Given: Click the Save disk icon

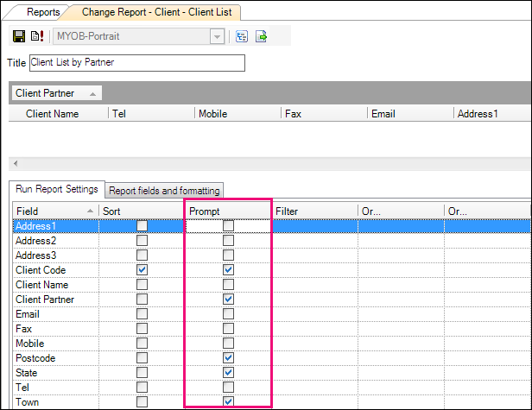Looking at the screenshot, I should point(19,36).
